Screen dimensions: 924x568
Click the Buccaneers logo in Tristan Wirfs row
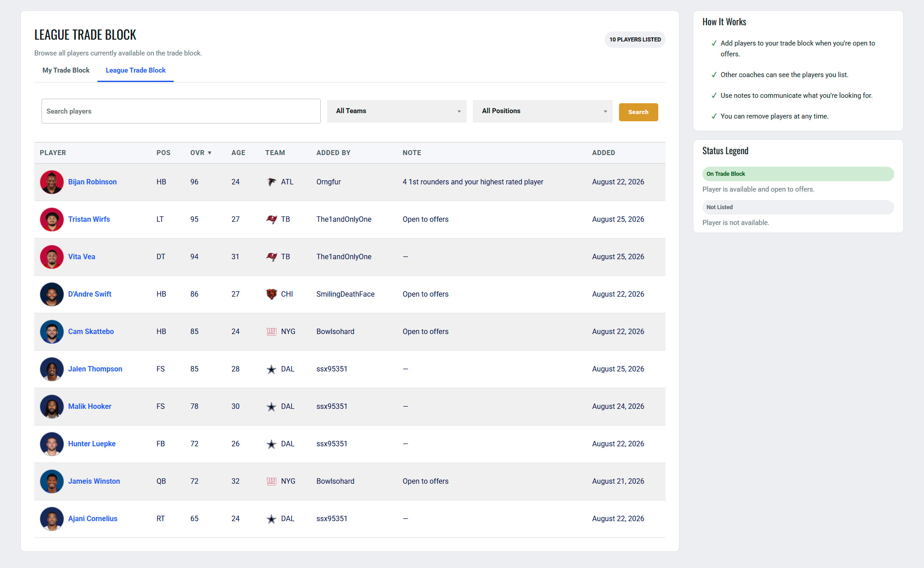pyautogui.click(x=271, y=220)
